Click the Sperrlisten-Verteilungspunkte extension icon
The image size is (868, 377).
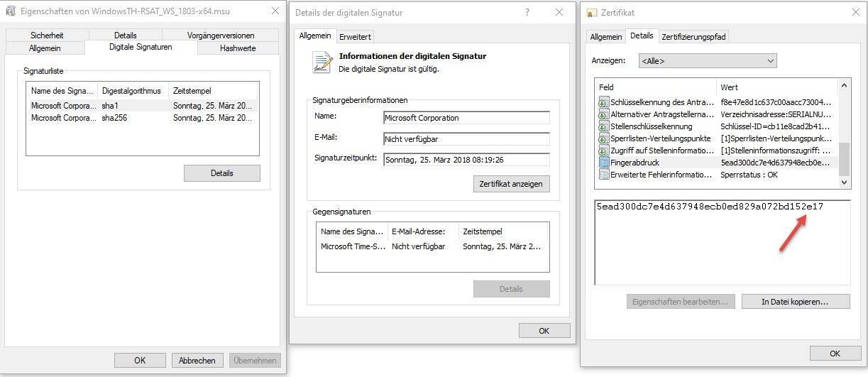(603, 138)
